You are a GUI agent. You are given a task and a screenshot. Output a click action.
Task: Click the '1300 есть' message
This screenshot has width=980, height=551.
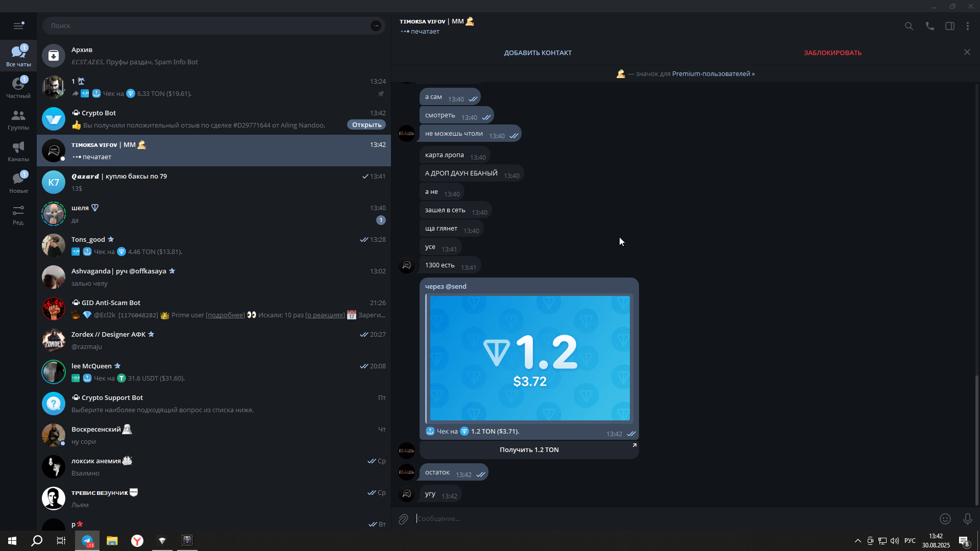click(451, 265)
